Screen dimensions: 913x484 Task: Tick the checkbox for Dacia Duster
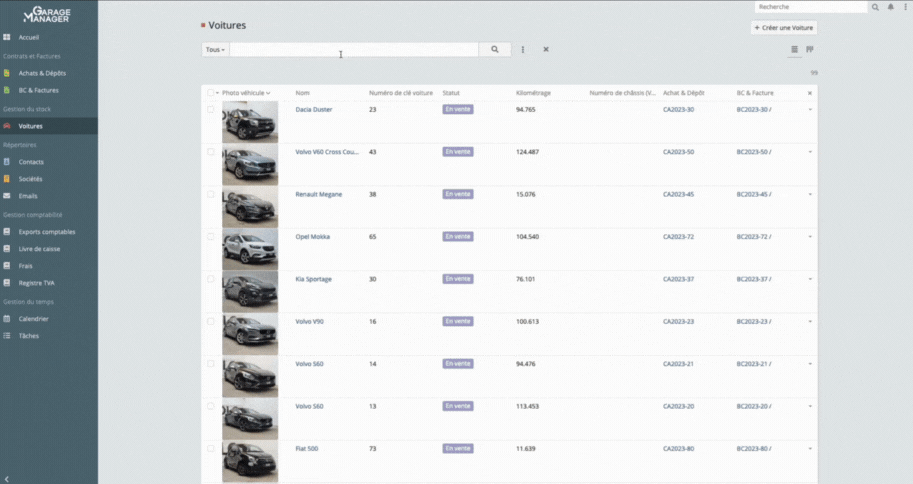(211, 110)
